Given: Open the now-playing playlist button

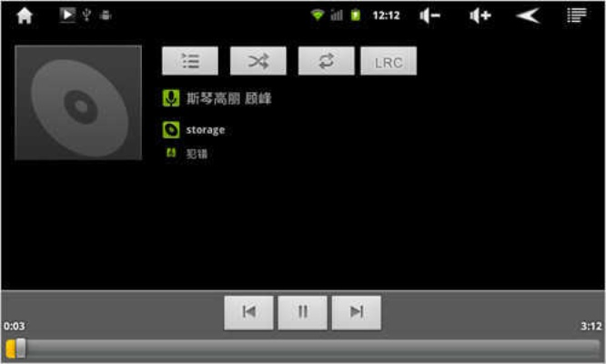Looking at the screenshot, I should click(190, 61).
